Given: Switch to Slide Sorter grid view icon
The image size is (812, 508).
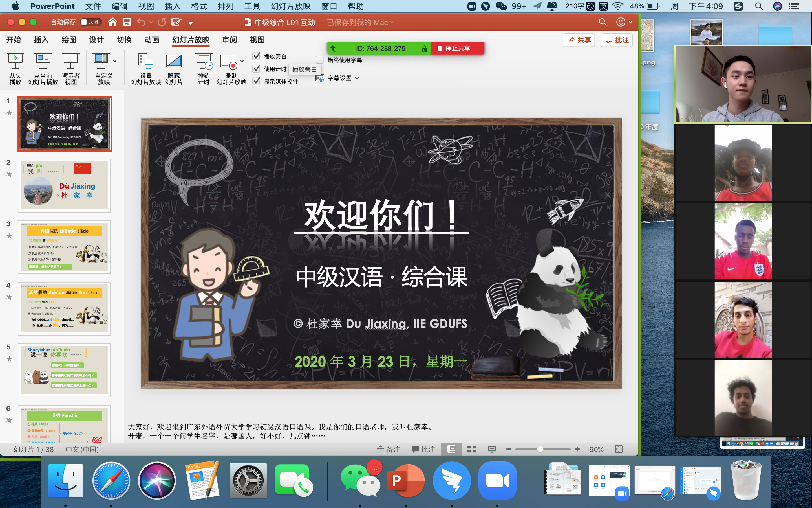Looking at the screenshot, I should 472,449.
